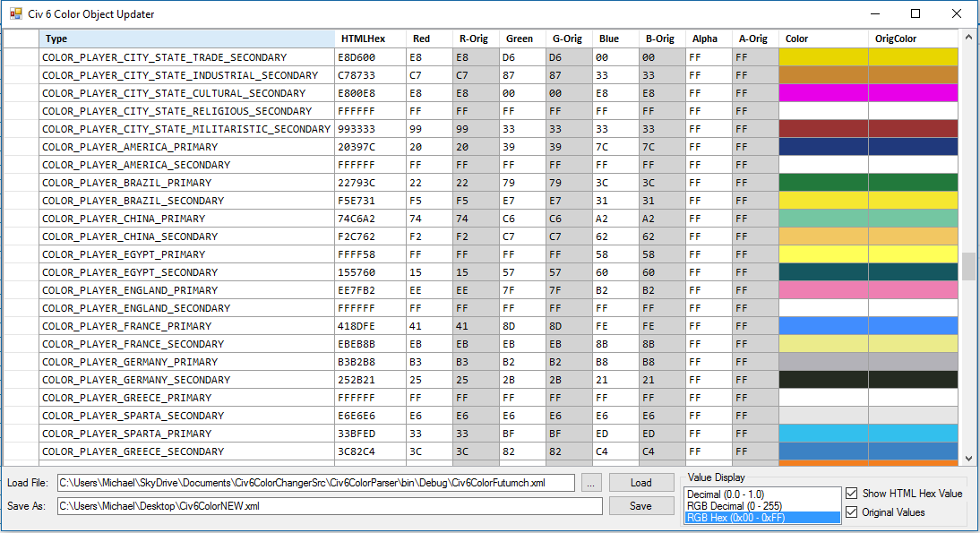
Task: Click the Color column header
Action: coord(823,39)
